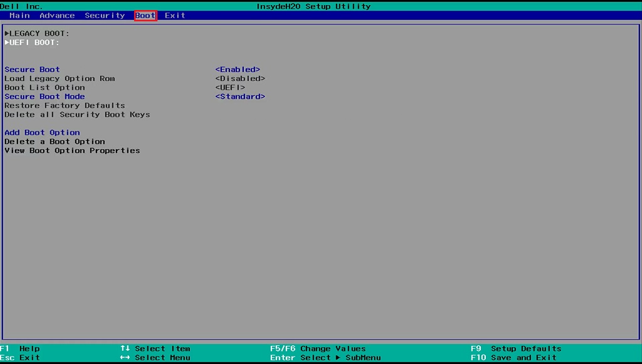
Task: Choose Delete all Security Boot Keys
Action: pyautogui.click(x=77, y=115)
